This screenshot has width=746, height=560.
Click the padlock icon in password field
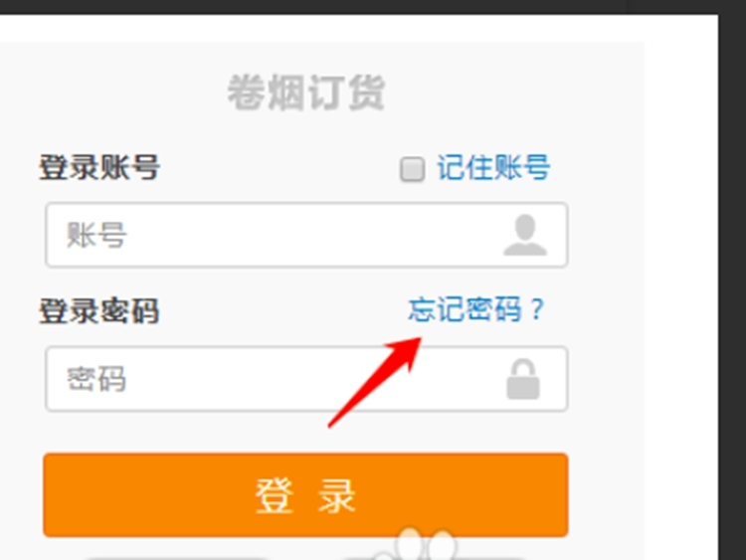click(523, 379)
